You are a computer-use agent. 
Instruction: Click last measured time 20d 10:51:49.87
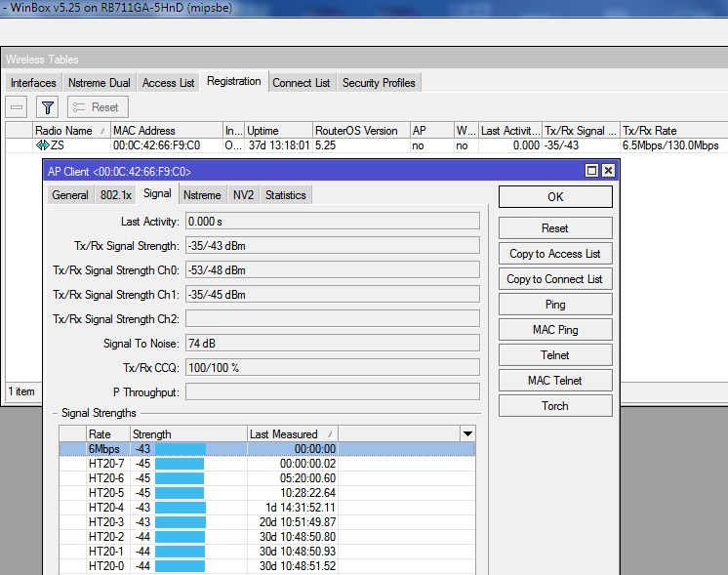297,522
